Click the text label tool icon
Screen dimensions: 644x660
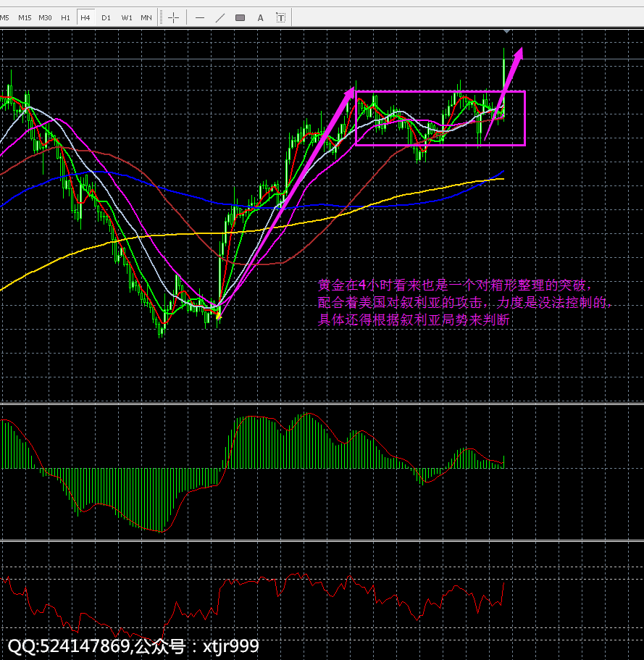tap(280, 17)
